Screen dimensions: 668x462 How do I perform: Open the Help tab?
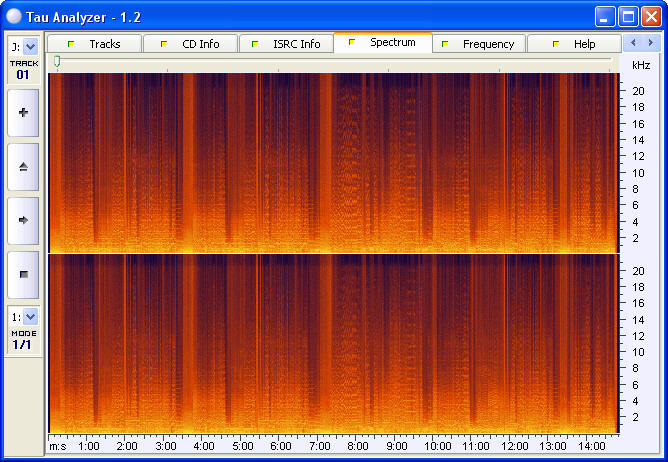pos(574,44)
